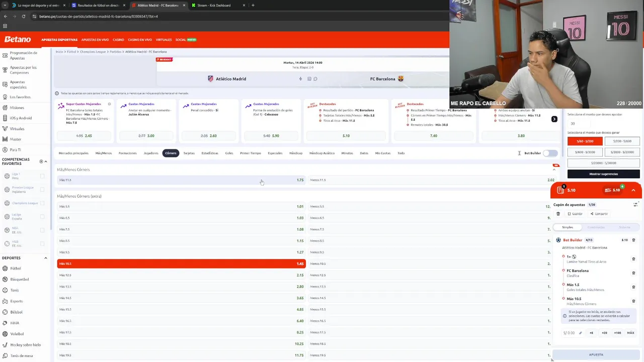The image size is (644, 362).
Task: Open the Casino en Vivo menu
Action: (x=140, y=40)
